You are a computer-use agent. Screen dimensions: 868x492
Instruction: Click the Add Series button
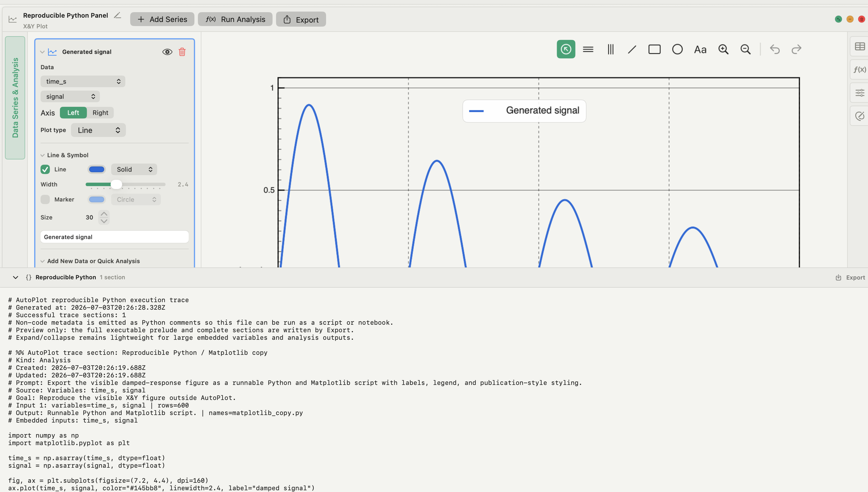point(162,19)
